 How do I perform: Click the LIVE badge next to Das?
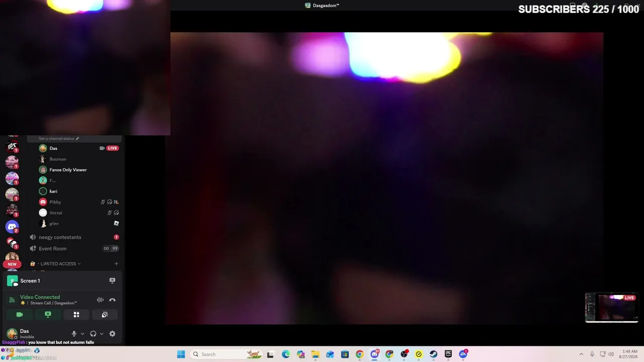113,148
